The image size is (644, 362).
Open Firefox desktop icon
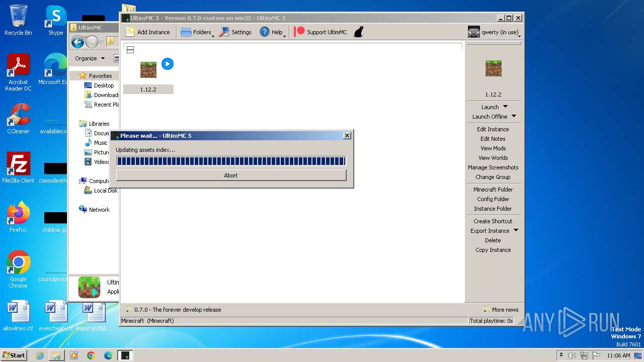pyautogui.click(x=18, y=217)
